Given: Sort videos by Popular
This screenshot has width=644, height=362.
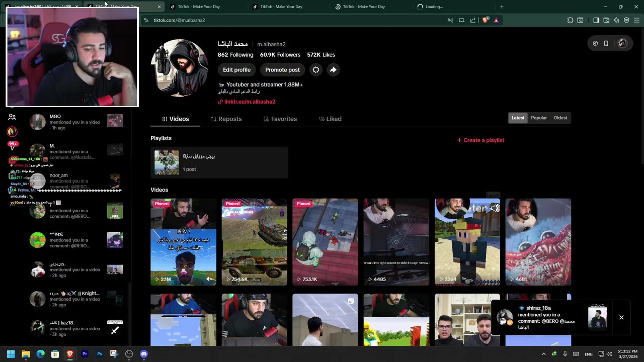Looking at the screenshot, I should click(x=539, y=118).
